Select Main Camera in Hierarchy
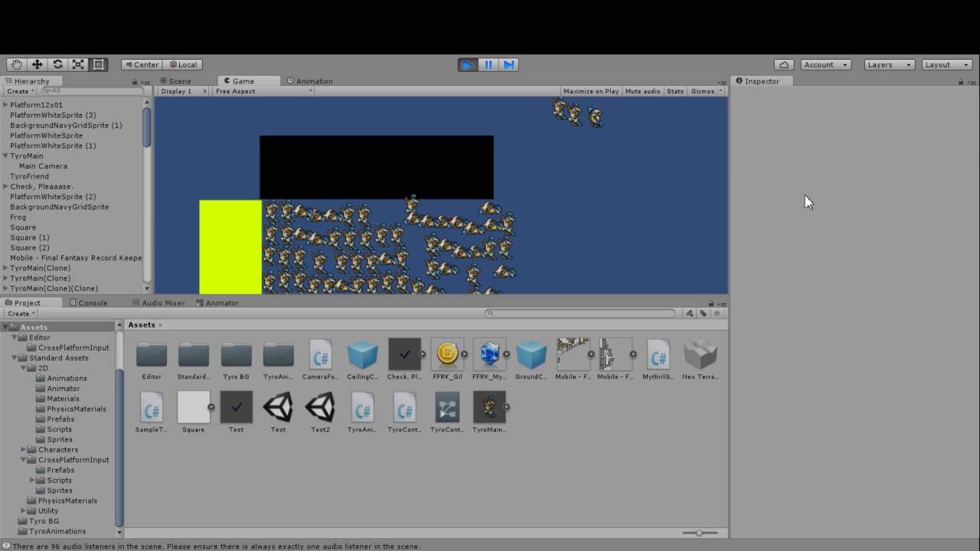The height and width of the screenshot is (551, 980). coord(43,166)
